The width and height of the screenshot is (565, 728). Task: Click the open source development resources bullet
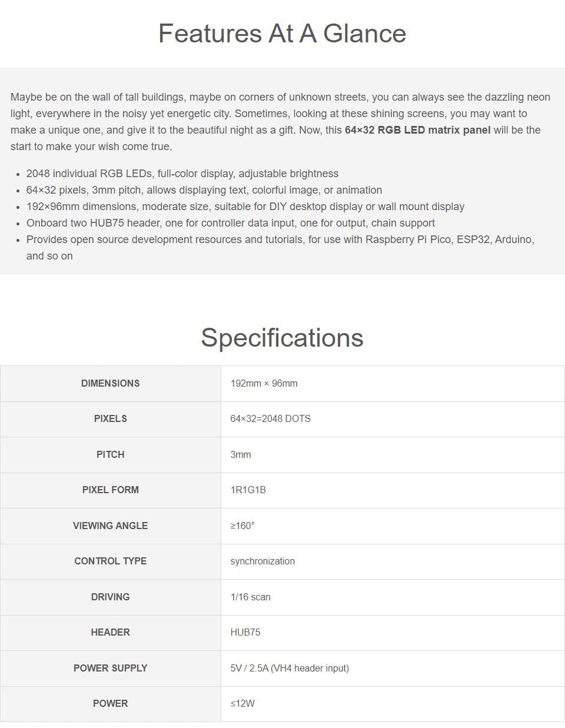coord(280,240)
